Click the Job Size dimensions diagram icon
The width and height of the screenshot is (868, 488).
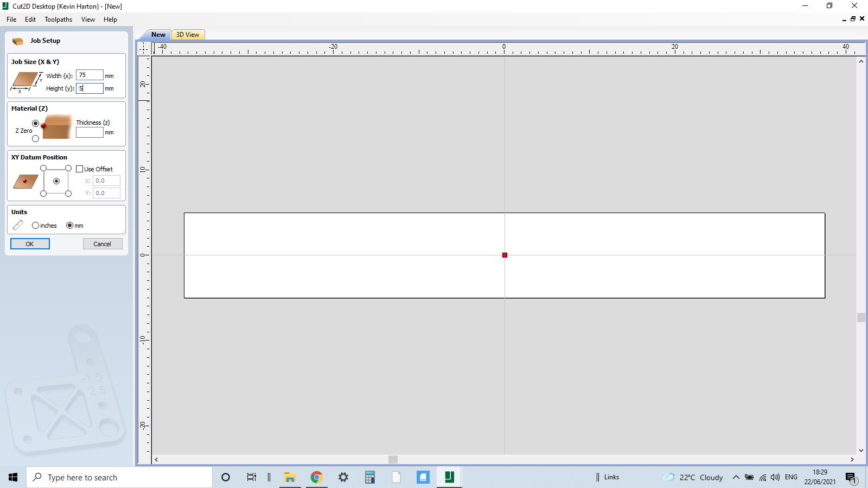point(24,80)
